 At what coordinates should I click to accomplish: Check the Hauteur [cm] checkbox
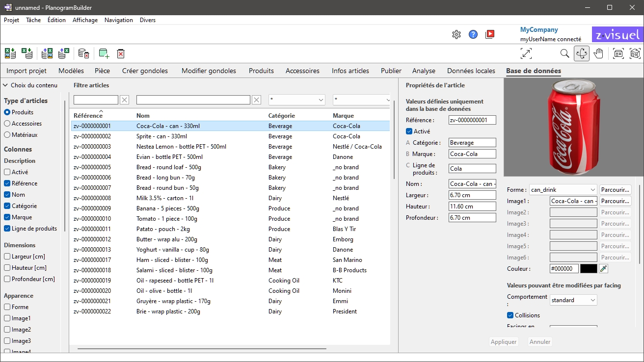tap(7, 268)
